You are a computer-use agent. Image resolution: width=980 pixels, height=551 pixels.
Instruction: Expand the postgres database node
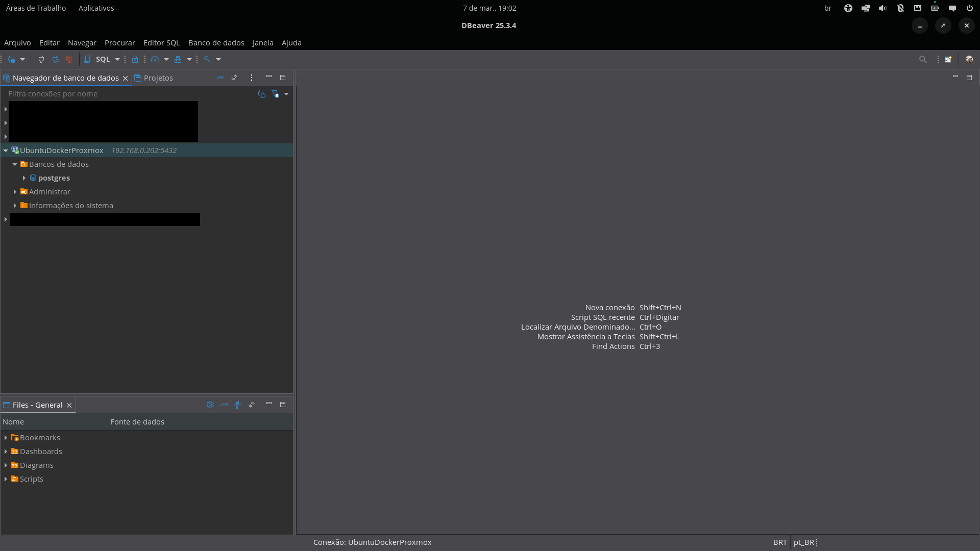(24, 178)
